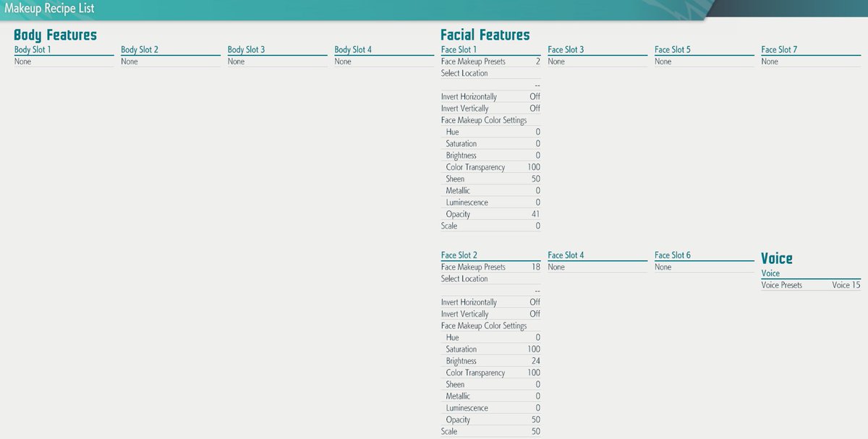Click the Metallic row in Face Slot 2

coord(490,396)
